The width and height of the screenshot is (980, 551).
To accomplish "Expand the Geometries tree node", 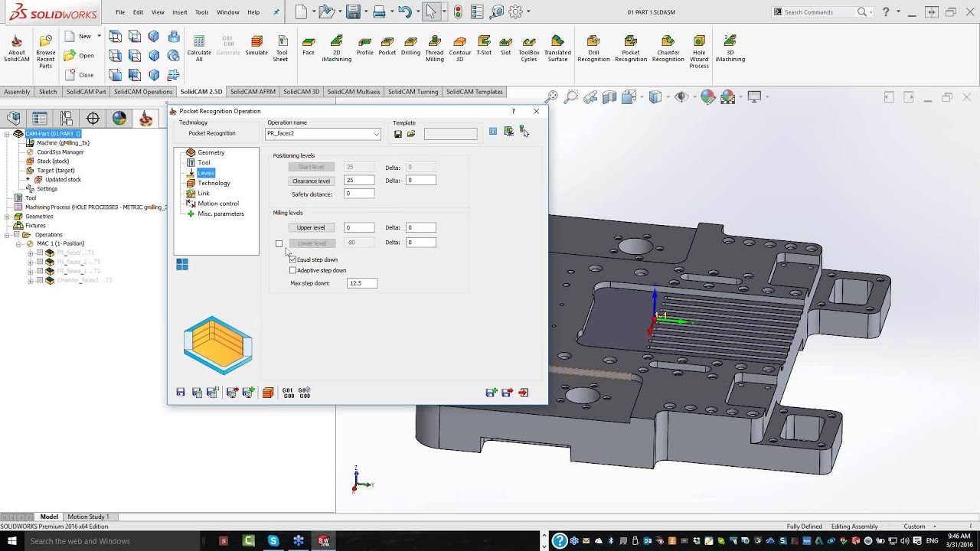I will (7, 217).
